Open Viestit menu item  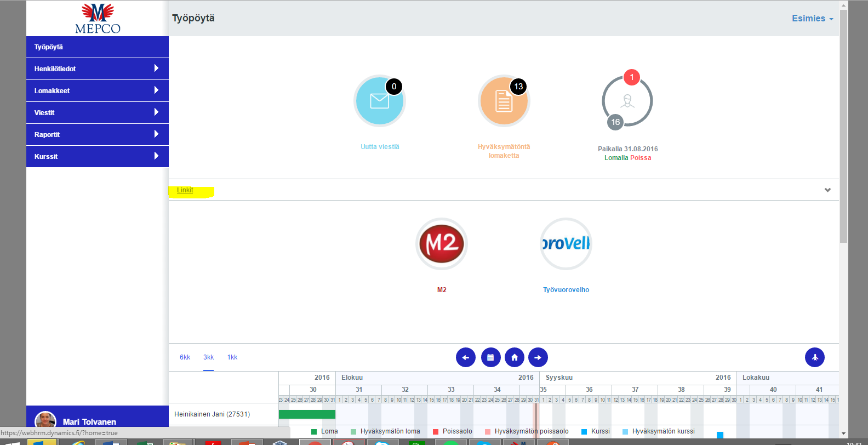click(98, 113)
